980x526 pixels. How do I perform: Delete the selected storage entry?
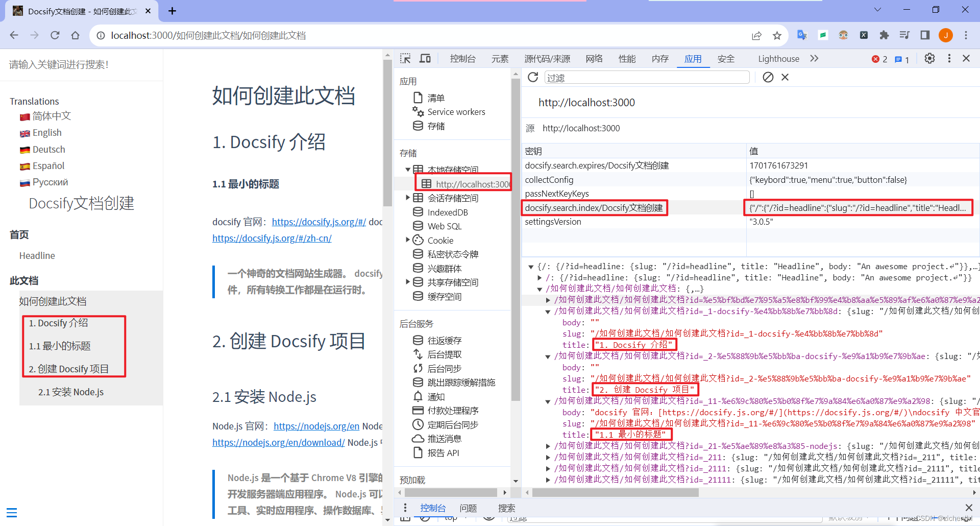785,77
